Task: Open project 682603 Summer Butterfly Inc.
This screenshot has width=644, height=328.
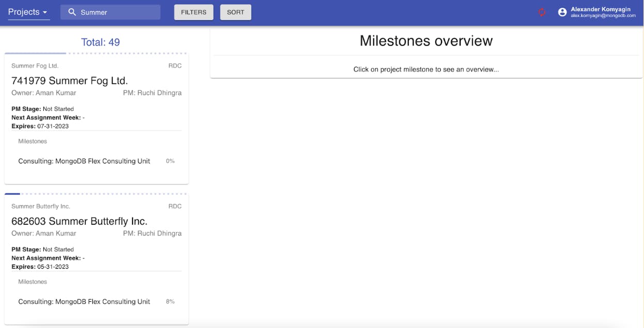Action: (x=79, y=221)
